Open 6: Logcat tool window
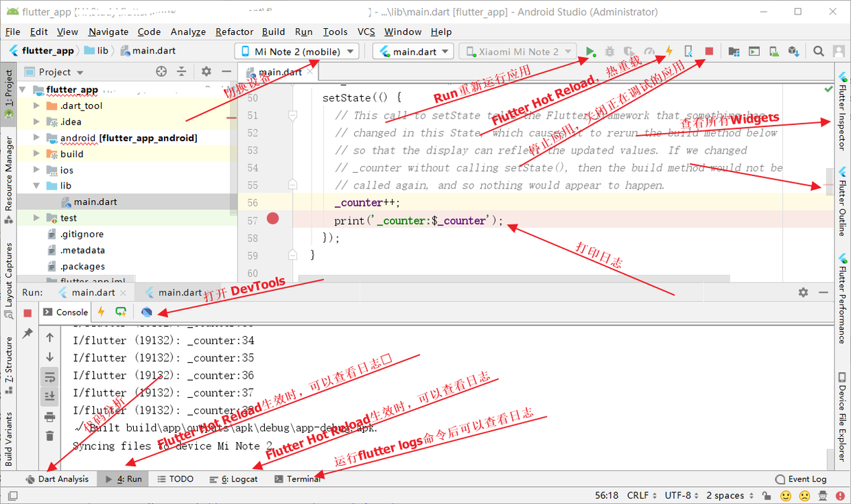851x504 pixels. pos(233,479)
